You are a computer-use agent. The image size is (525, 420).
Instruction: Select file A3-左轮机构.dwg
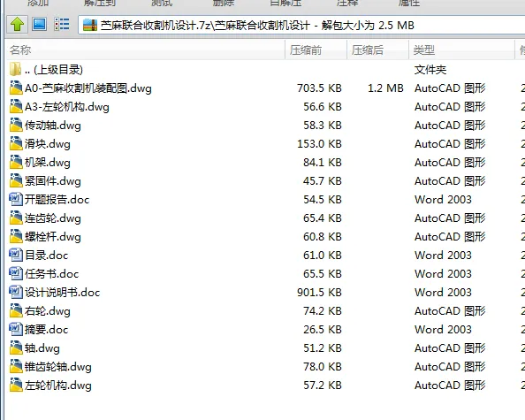coord(66,107)
